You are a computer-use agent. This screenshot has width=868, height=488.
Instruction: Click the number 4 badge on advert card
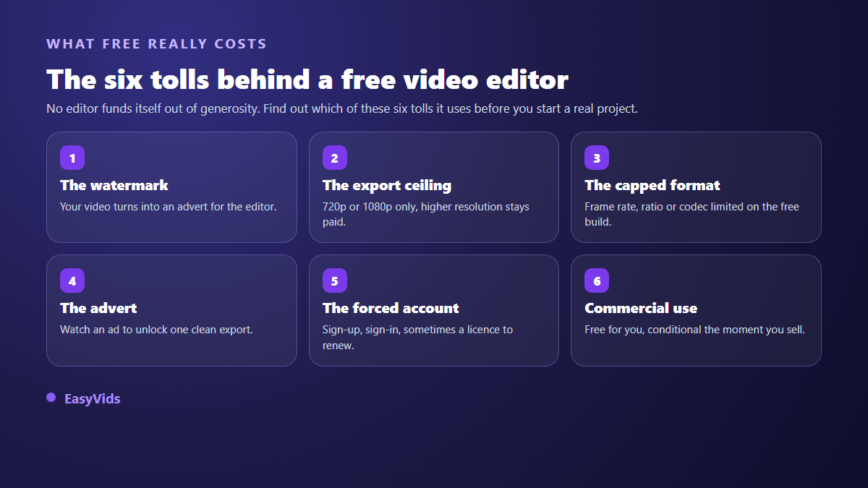[72, 281]
